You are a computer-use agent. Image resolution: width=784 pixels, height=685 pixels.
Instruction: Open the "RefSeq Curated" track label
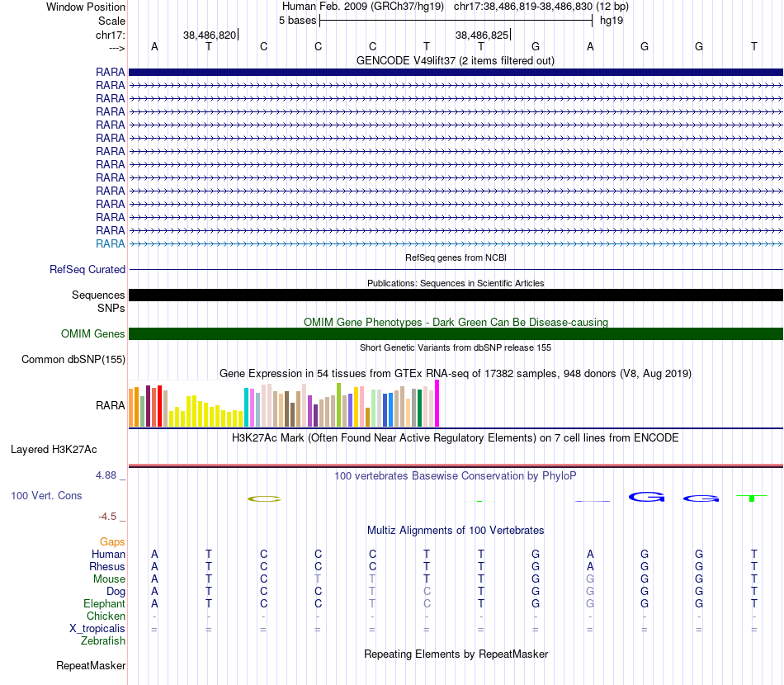coord(87,269)
